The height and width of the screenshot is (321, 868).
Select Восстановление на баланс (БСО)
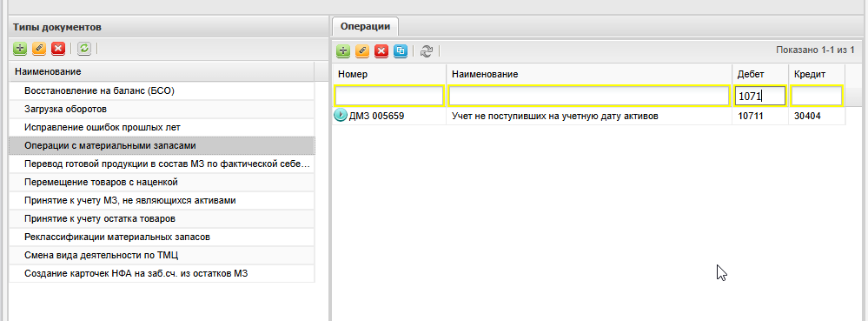tap(162, 91)
